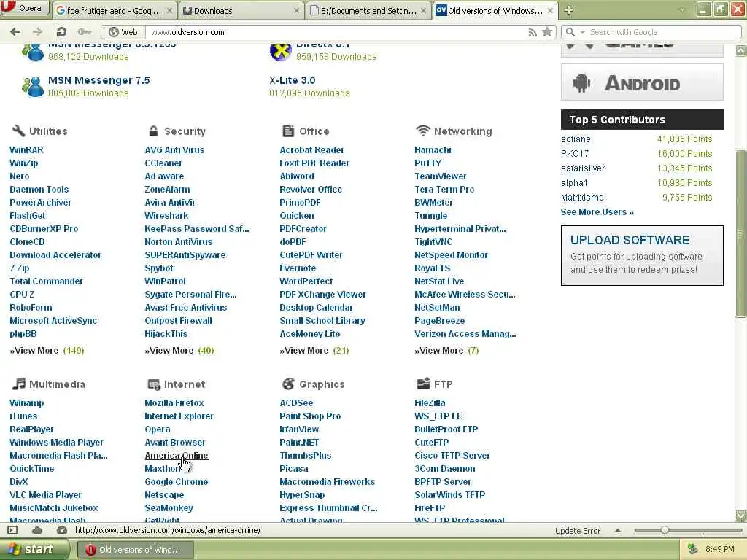Click the Upload Software box

click(x=642, y=256)
